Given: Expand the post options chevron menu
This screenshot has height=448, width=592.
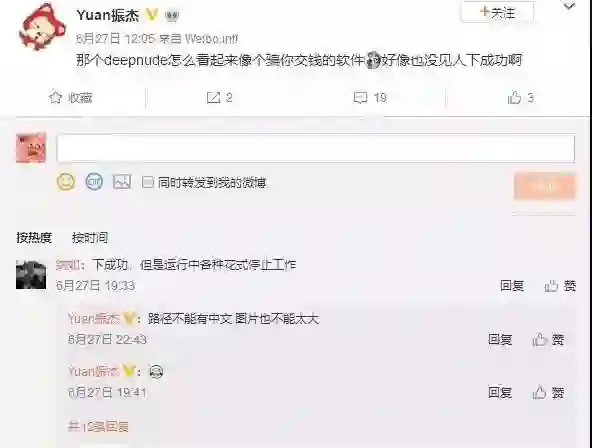Looking at the screenshot, I should click(x=569, y=6).
